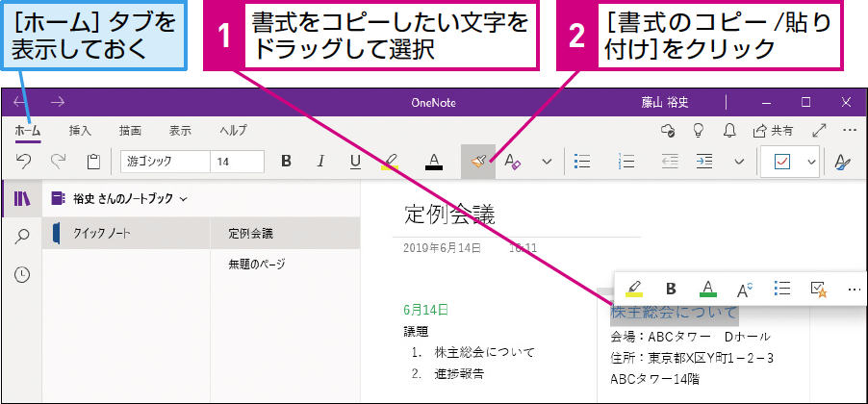Open the 挿入 tab
Image resolution: width=868 pixels, height=404 pixels.
coord(80,131)
